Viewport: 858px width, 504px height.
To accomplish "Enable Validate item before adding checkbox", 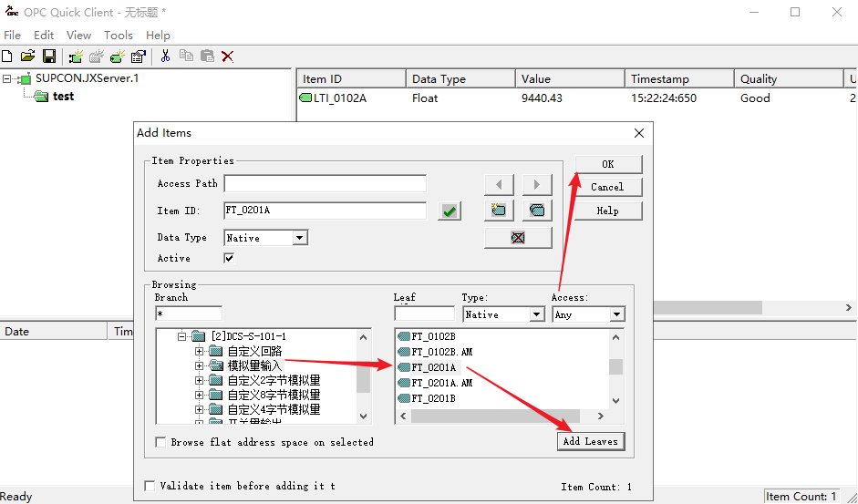I will pyautogui.click(x=150, y=486).
